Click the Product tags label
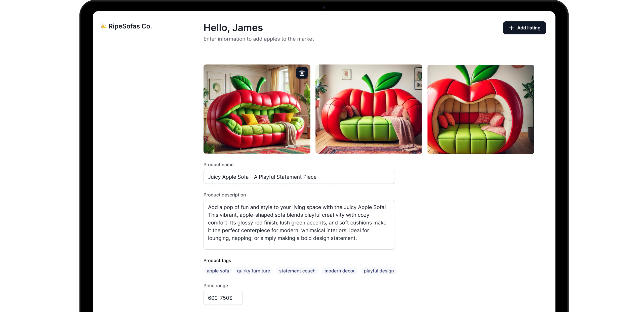This screenshot has width=644, height=312. 217,260
